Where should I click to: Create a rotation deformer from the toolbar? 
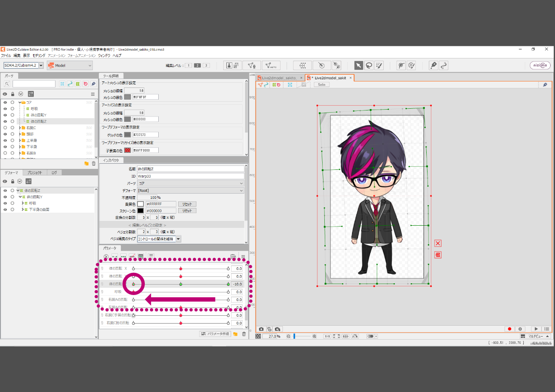point(322,65)
